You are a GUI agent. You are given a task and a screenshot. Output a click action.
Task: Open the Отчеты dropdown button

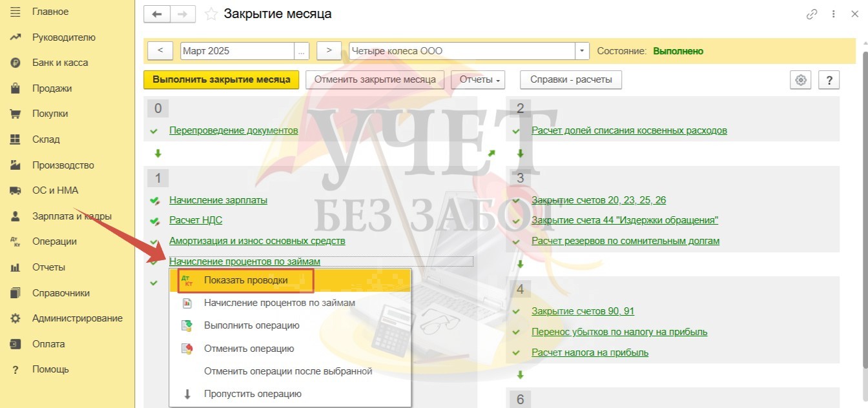(478, 80)
